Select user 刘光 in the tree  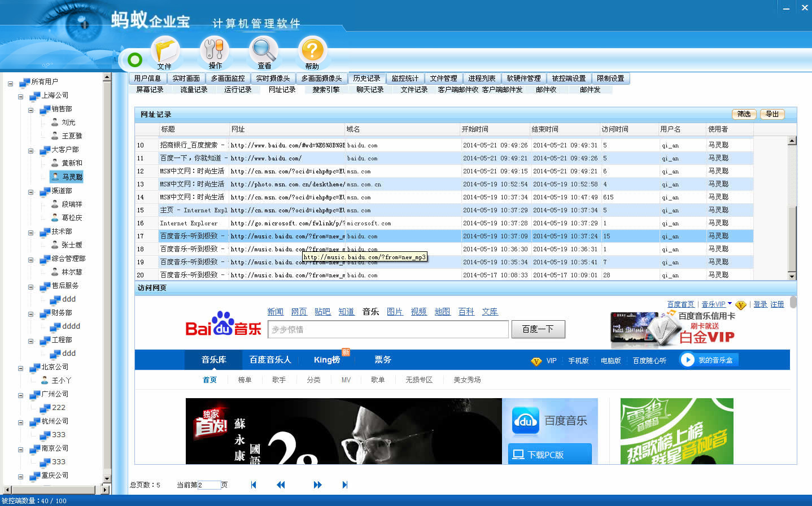[x=68, y=123]
